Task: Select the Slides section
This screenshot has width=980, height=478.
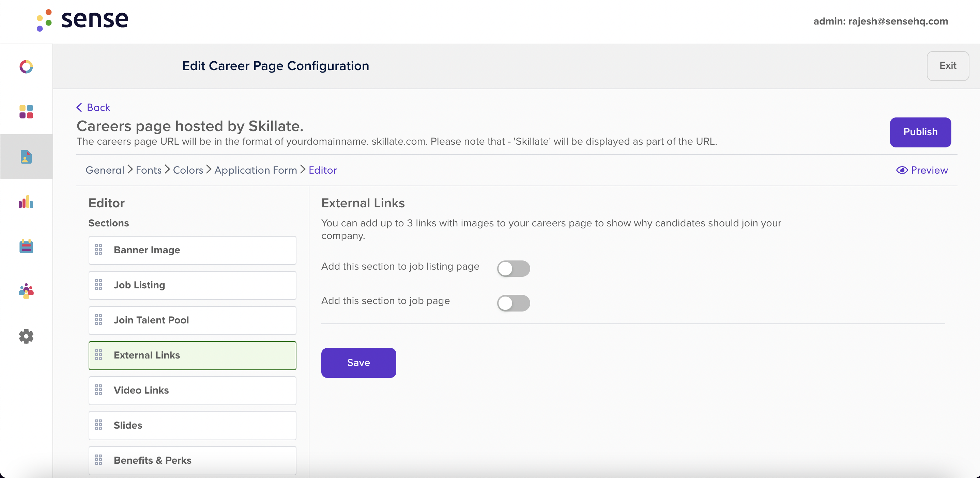Action: tap(192, 425)
